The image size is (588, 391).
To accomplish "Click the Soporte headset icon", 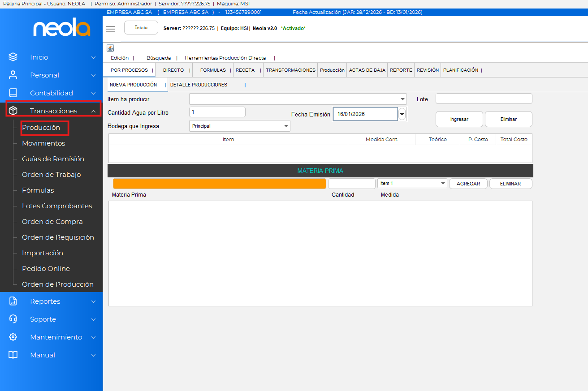I will 13,319.
